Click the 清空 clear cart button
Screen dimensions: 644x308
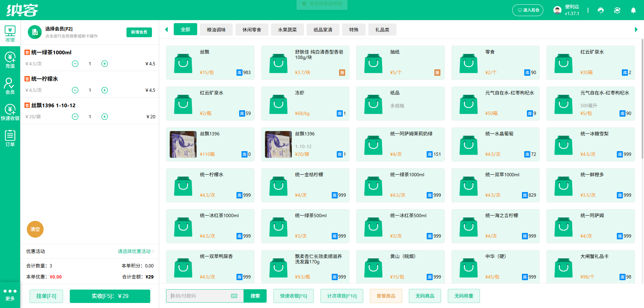pyautogui.click(x=35, y=229)
